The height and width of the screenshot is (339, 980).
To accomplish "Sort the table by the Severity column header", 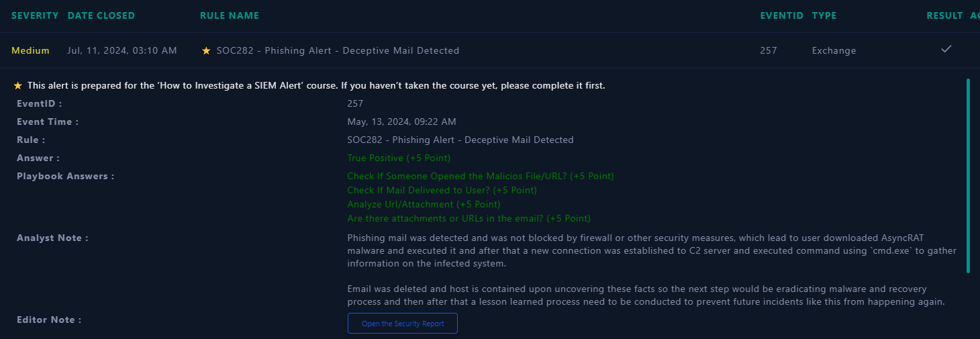I will (35, 15).
